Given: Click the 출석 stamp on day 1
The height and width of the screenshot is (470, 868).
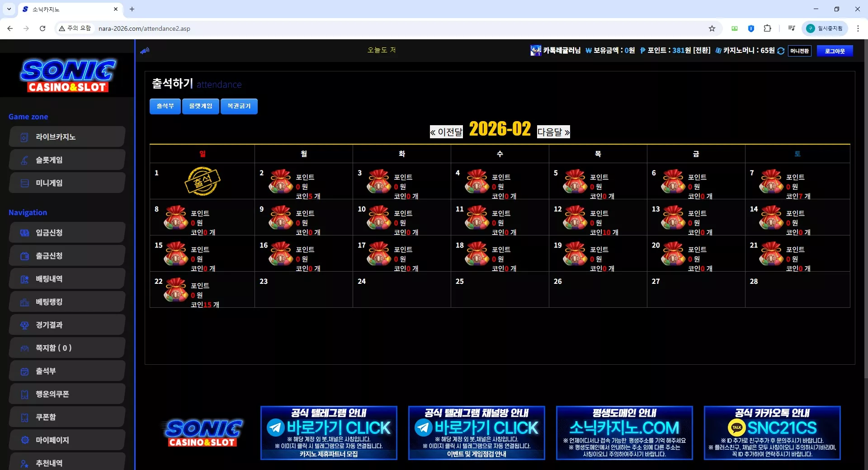Looking at the screenshot, I should 202,181.
